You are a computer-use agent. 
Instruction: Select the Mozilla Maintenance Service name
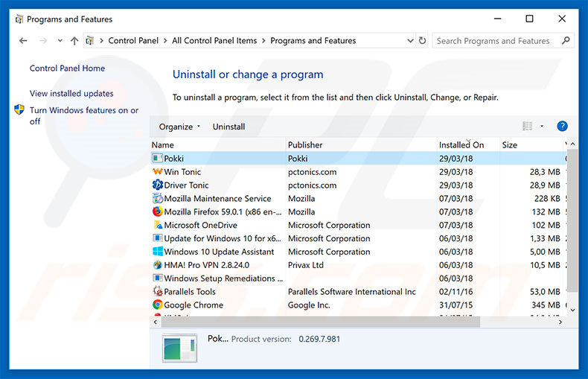[217, 199]
